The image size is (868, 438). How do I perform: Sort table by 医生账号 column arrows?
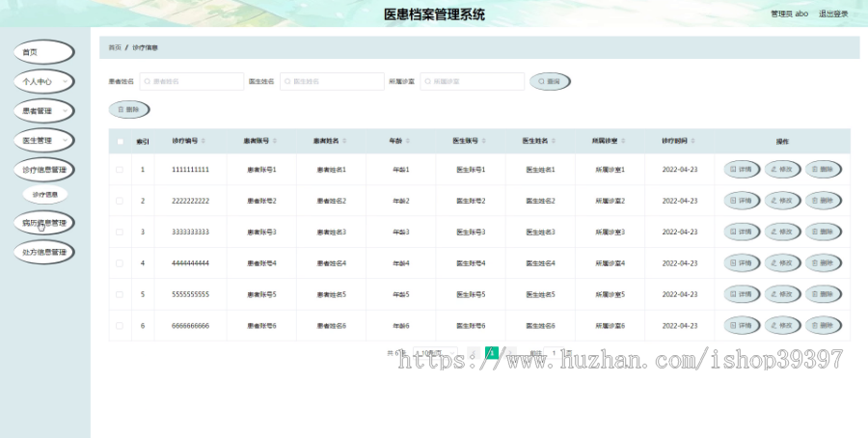click(484, 141)
